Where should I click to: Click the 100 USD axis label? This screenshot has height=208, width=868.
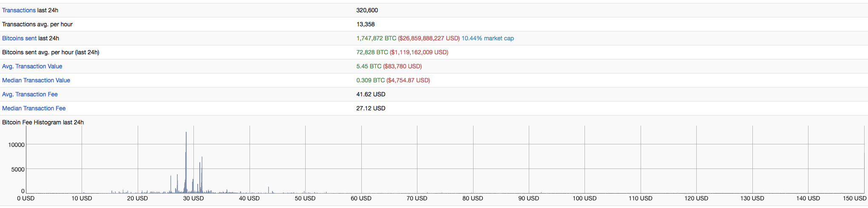pos(584,198)
